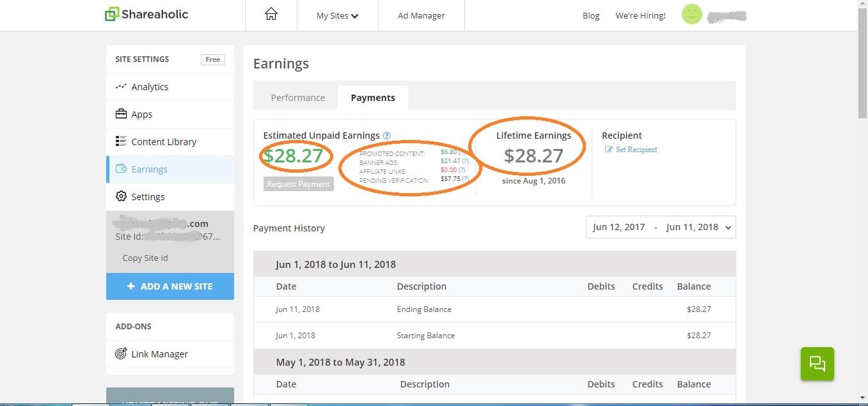868x406 pixels.
Task: Open Content Library in the sidebar
Action: [x=163, y=142]
